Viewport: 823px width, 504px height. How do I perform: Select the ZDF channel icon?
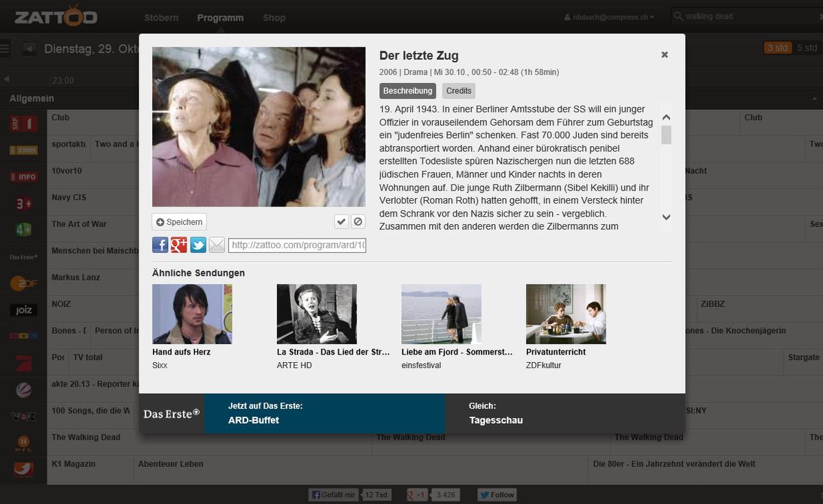[x=23, y=283]
